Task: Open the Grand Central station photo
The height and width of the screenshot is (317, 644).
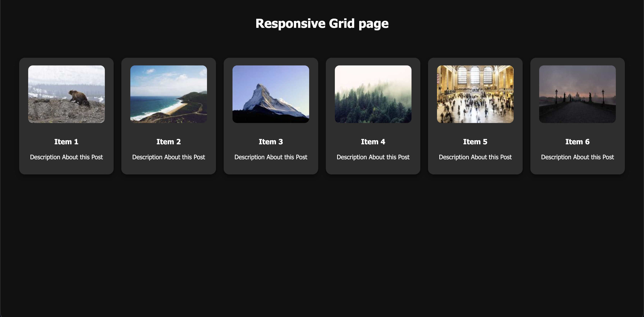Action: coord(475,94)
